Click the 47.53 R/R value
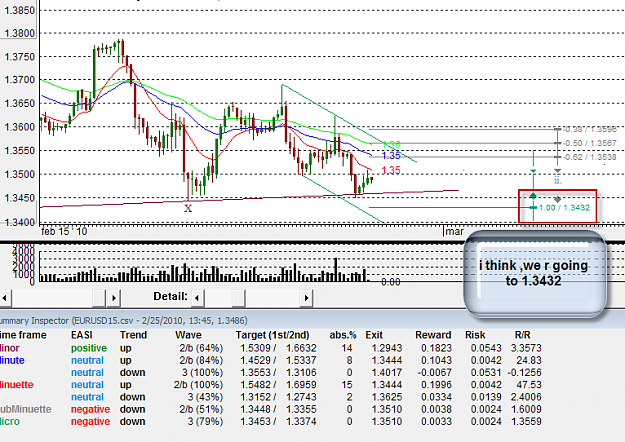 click(x=529, y=385)
